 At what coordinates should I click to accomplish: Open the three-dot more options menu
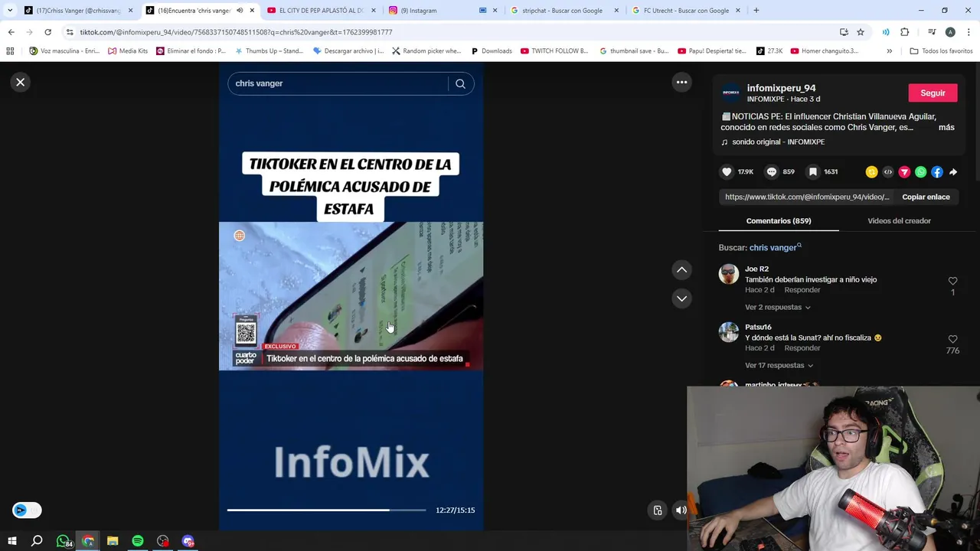681,82
